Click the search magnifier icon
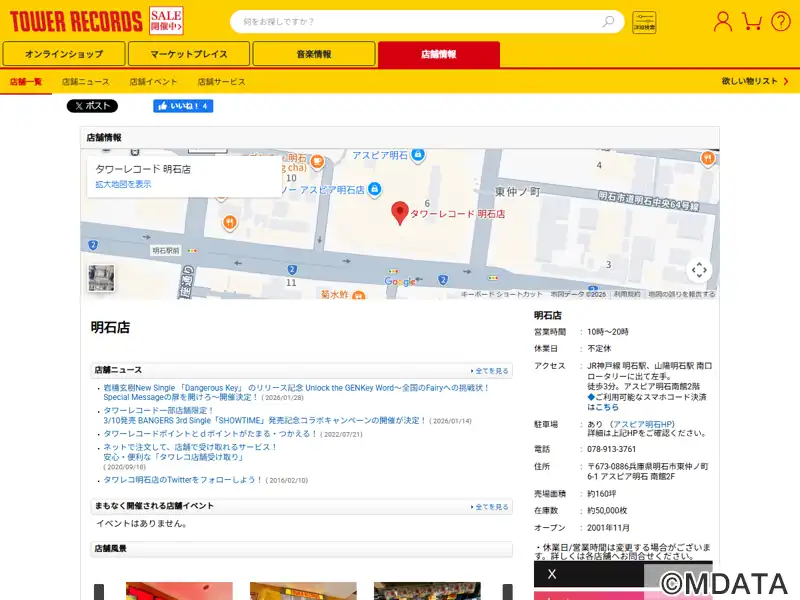Screen dimensions: 800x600 coord(608,22)
